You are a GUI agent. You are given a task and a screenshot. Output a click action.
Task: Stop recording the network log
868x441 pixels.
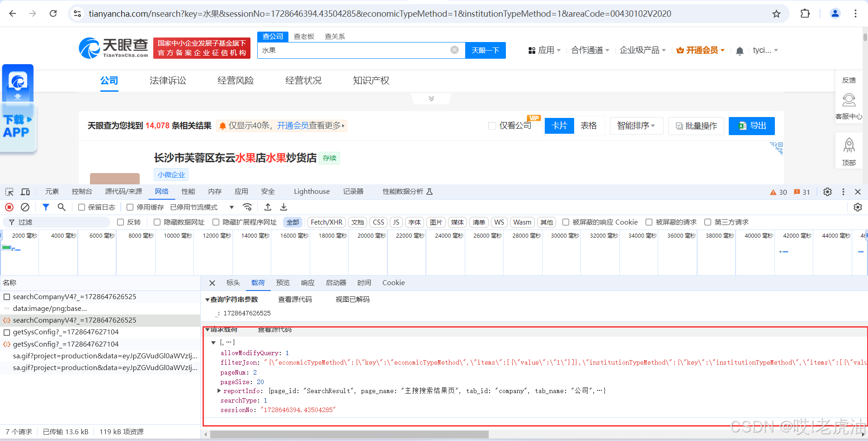pyautogui.click(x=9, y=207)
